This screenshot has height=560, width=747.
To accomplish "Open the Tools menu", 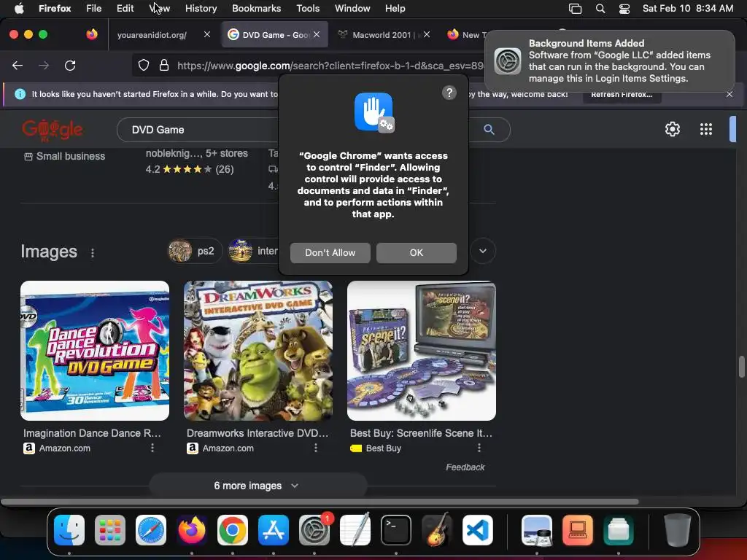I will click(x=308, y=8).
